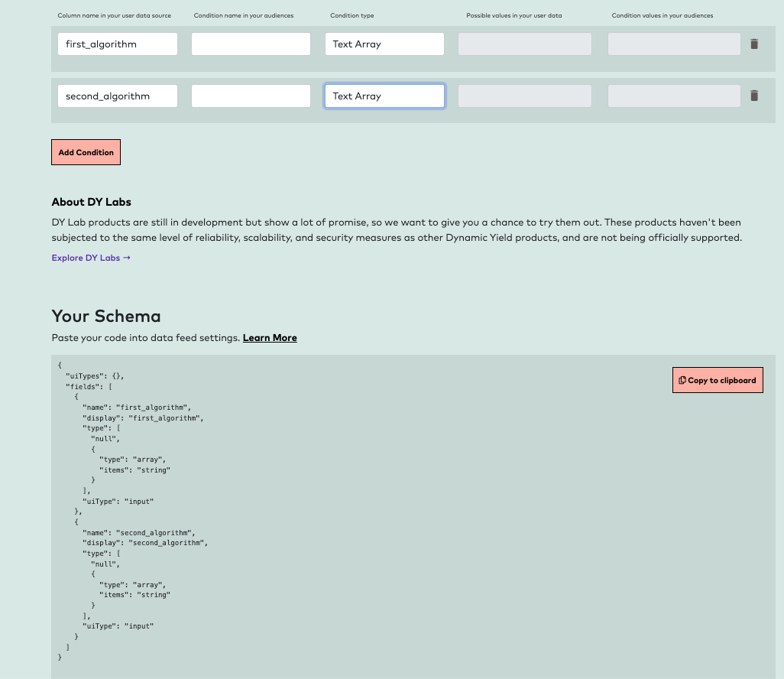Click "display": "second_algorithm" line in schema
Viewport: 784px width, 679px height.
pos(145,543)
